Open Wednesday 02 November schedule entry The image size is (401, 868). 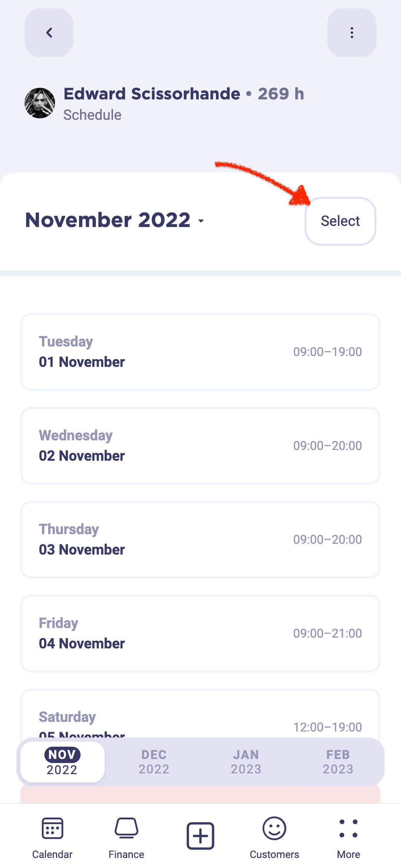200,445
